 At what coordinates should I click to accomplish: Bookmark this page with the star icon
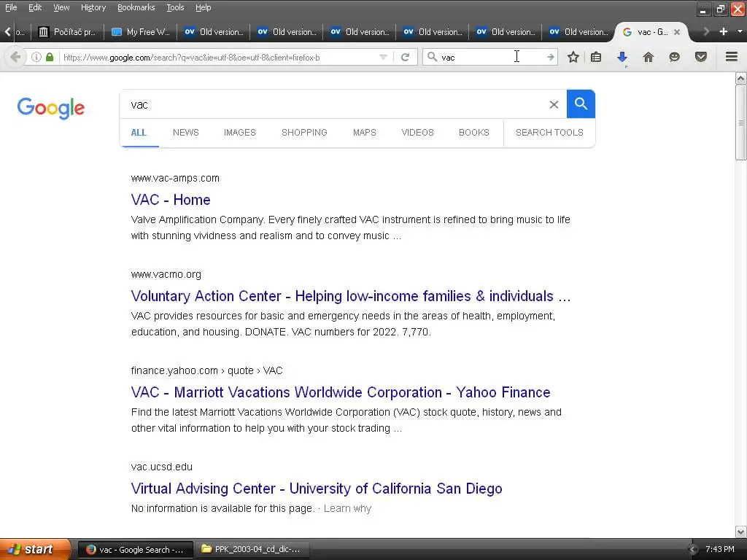click(x=573, y=57)
